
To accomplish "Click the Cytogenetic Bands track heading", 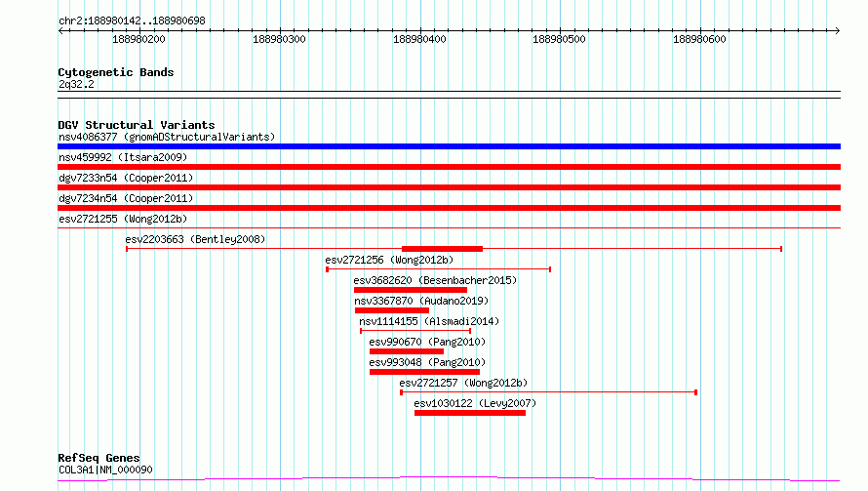I will [116, 72].
